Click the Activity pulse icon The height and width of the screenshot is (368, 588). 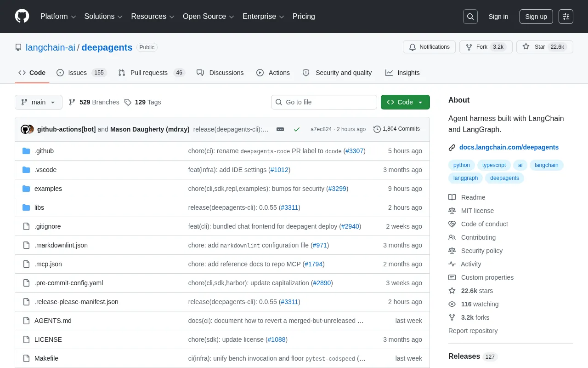452,264
